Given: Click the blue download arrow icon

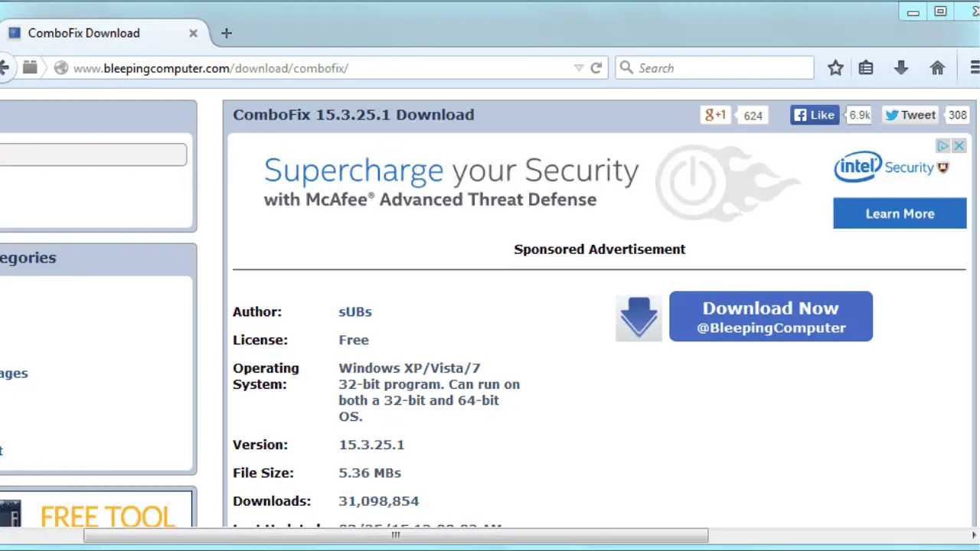Looking at the screenshot, I should [639, 318].
